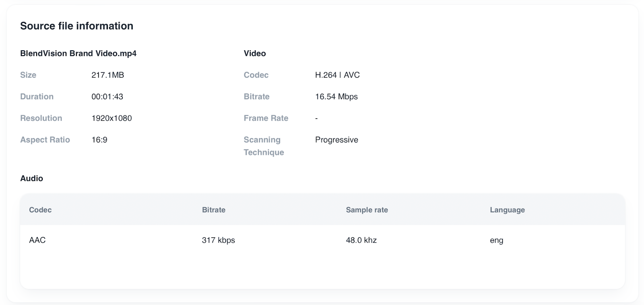Click the 16:9 aspect ratio value

pyautogui.click(x=99, y=140)
